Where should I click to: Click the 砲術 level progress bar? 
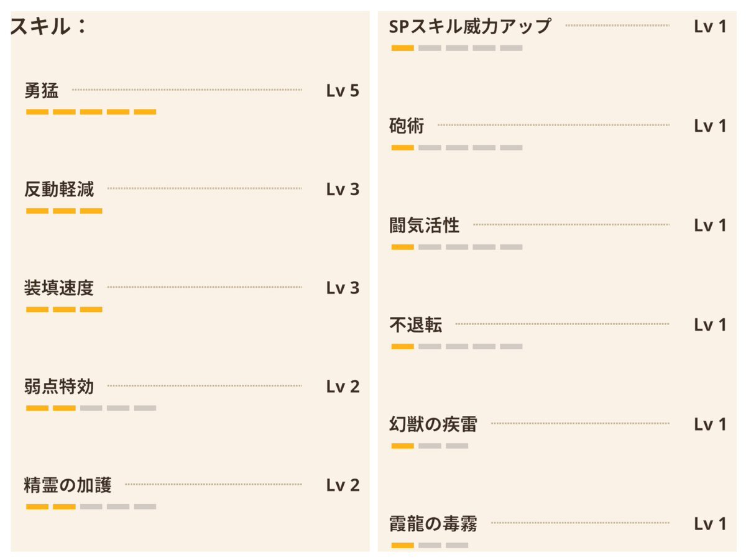457,148
